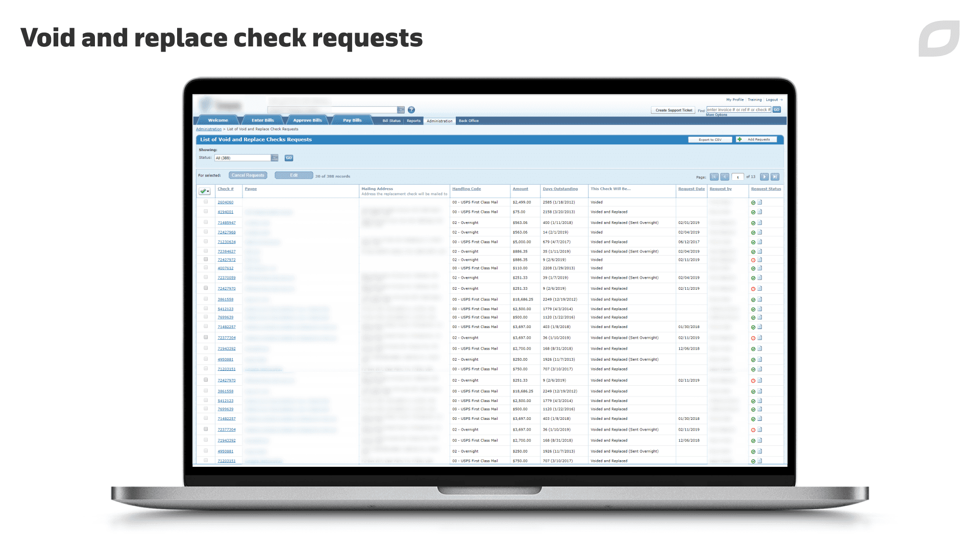Click green status icon for check 71485947
The width and height of the screenshot is (980, 551).
tap(753, 223)
